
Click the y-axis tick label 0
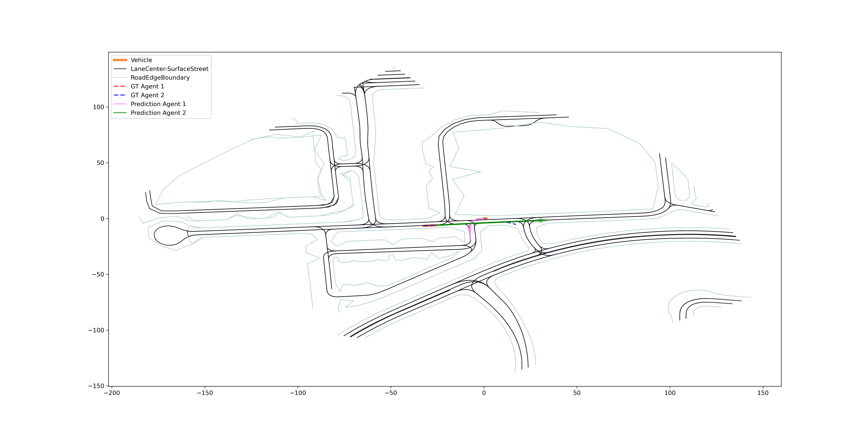click(102, 219)
